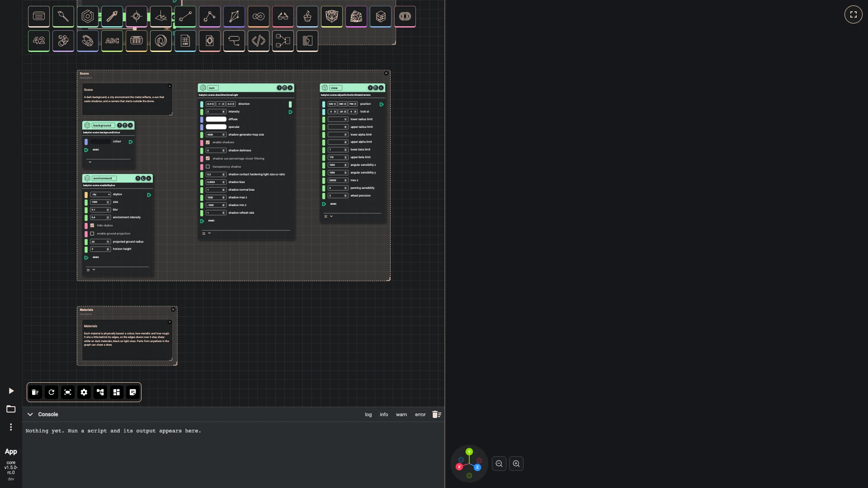
Task: Toggle shadow use percentage closer filtering
Action: pyautogui.click(x=208, y=159)
